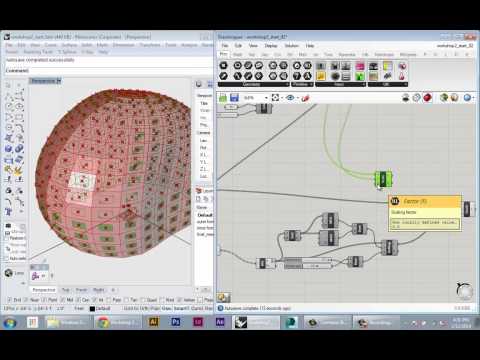
Task: Select Rhino Circle tool
Action: click(8, 107)
